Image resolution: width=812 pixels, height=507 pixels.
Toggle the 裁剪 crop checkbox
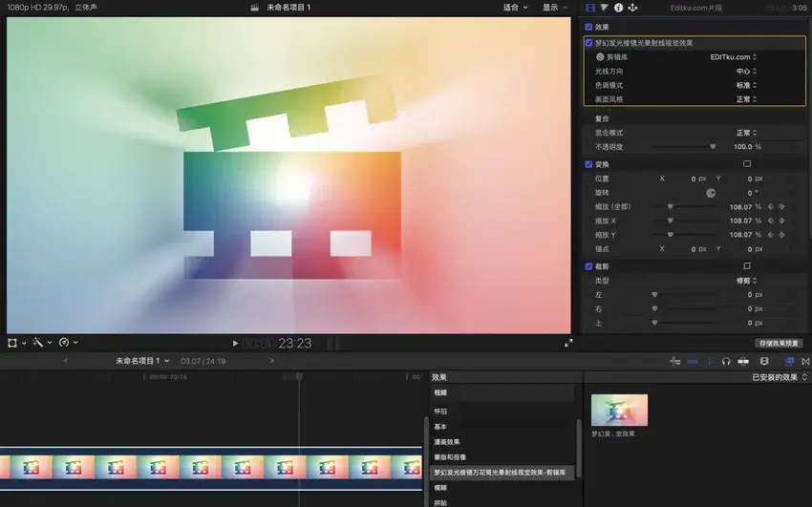tap(589, 266)
